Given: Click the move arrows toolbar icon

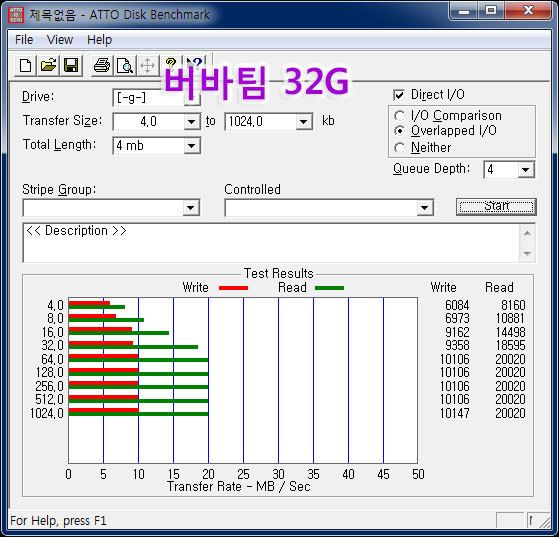Looking at the screenshot, I should click(147, 66).
